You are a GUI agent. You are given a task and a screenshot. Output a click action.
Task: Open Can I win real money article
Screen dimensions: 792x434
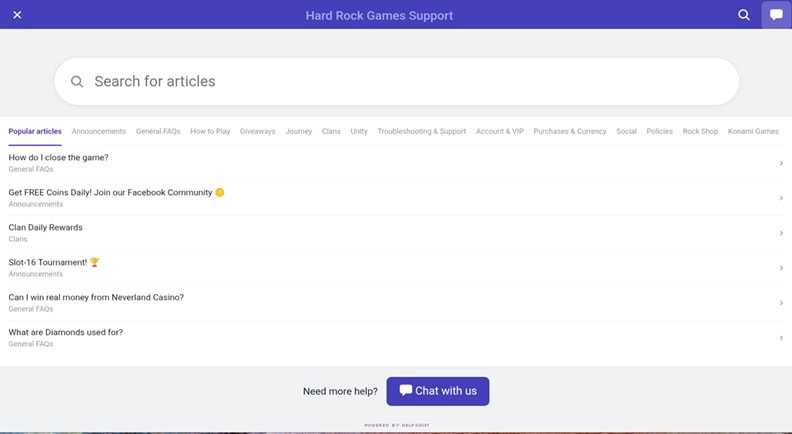pos(96,298)
